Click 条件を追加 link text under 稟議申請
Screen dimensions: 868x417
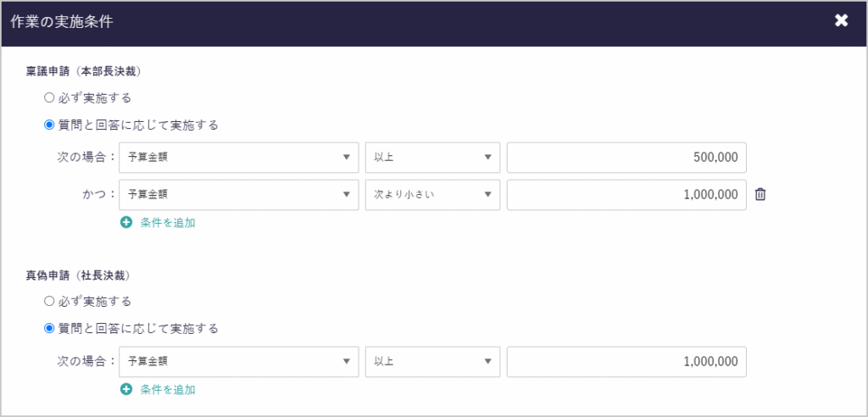(x=168, y=223)
